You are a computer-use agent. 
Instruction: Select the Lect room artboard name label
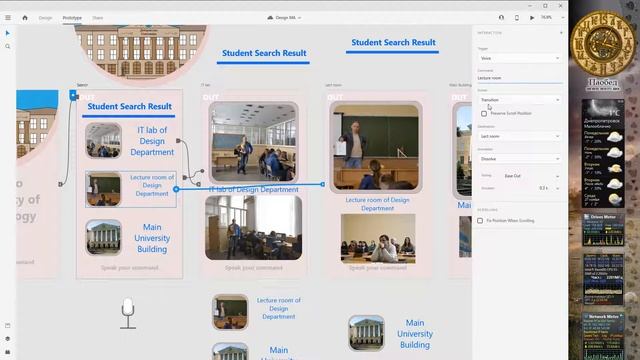[x=333, y=85]
